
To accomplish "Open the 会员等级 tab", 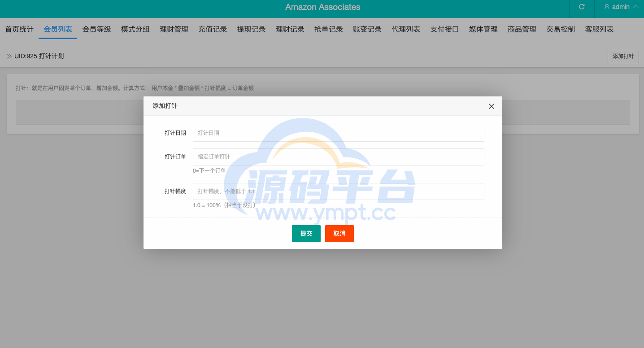I will tap(97, 29).
